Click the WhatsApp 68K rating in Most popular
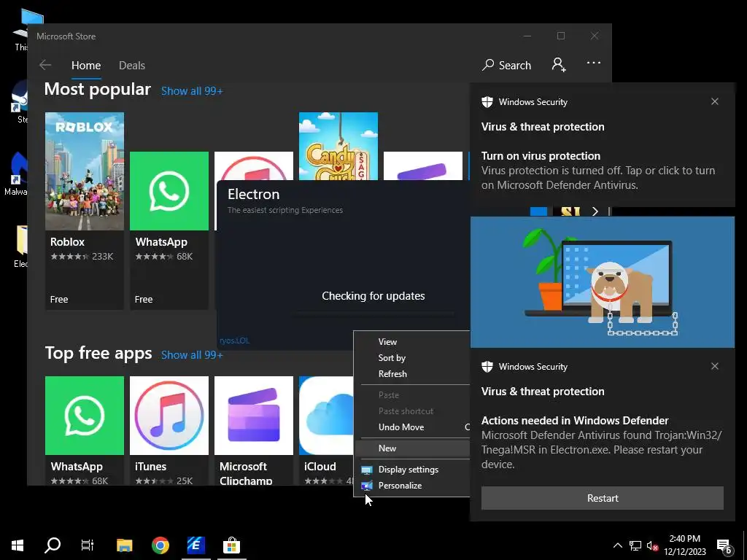The image size is (747, 560). point(164,257)
